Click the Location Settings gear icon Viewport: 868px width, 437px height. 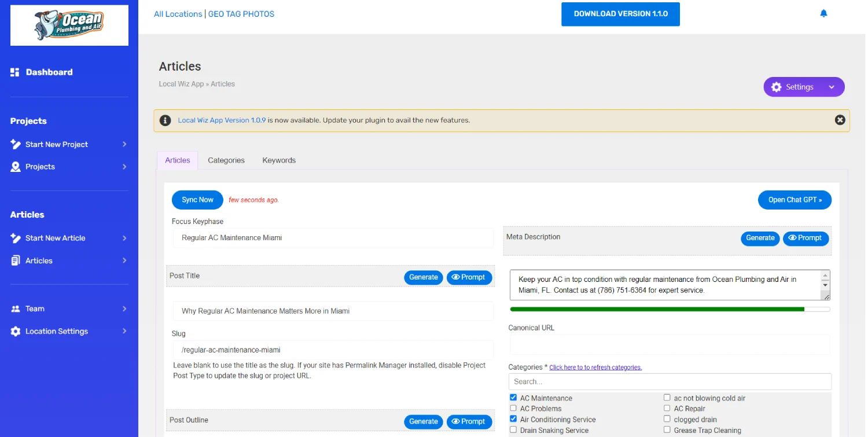tap(16, 331)
